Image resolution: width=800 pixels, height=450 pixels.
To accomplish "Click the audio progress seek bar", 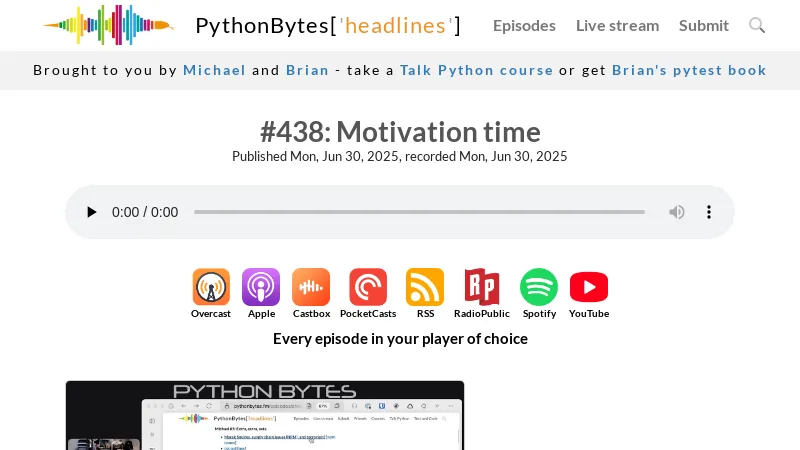I will click(419, 212).
